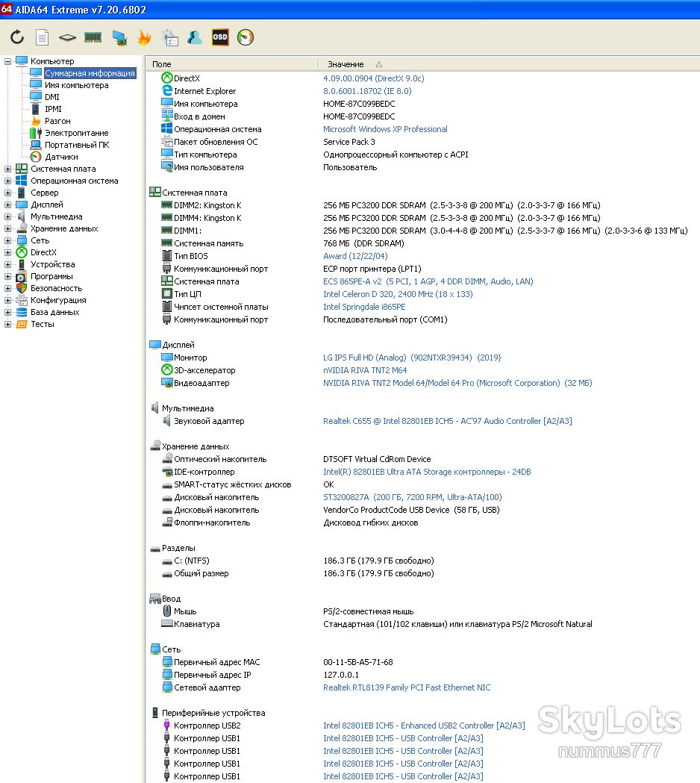This screenshot has height=783, width=700.
Task: Select Суммарная информация in the tree
Action: 90,73
